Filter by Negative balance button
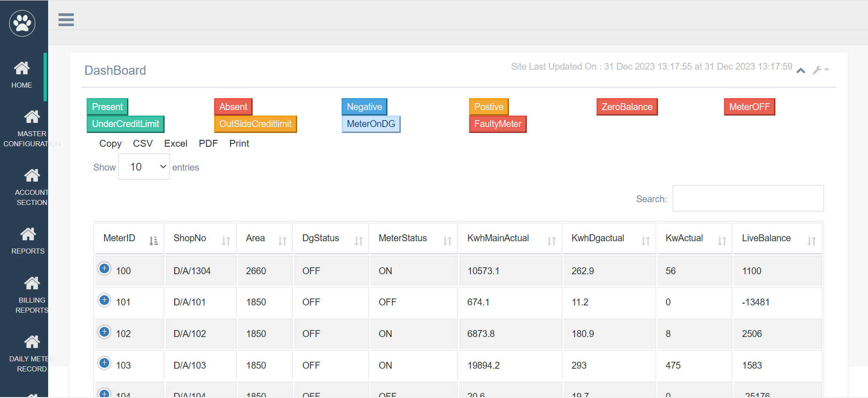Viewport: 868px width, 398px height. (x=364, y=107)
